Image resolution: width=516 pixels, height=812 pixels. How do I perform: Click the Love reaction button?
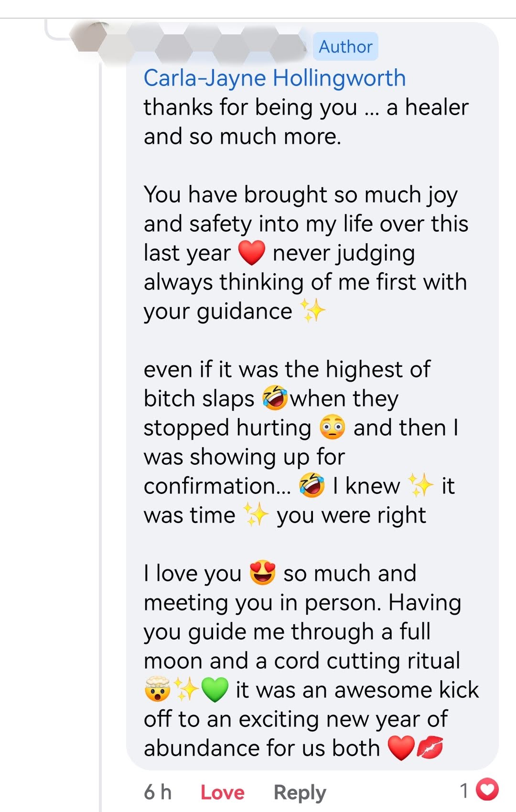pos(222,792)
